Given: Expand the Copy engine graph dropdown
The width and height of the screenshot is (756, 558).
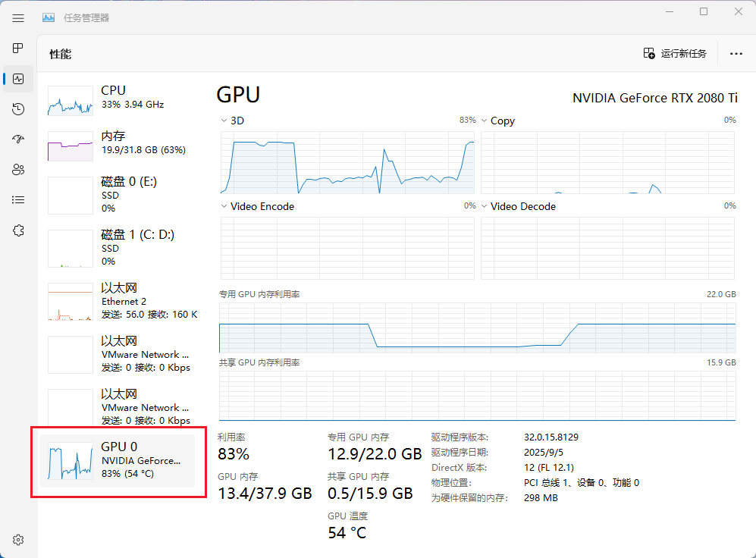Looking at the screenshot, I should point(485,121).
